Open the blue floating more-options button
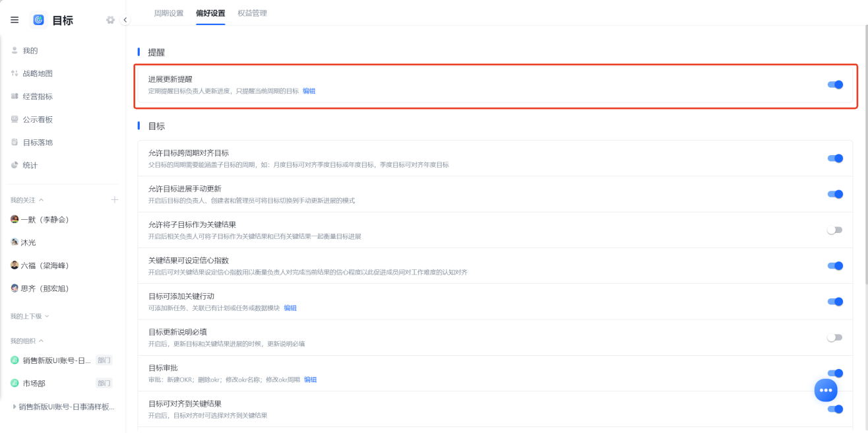The width and height of the screenshot is (868, 433). [826, 390]
